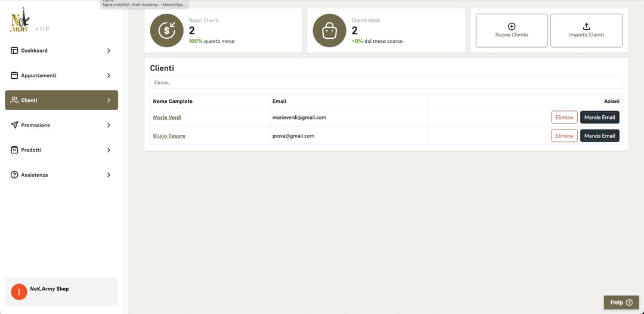Click the orange NoK.Army Shop avatar

click(x=19, y=292)
